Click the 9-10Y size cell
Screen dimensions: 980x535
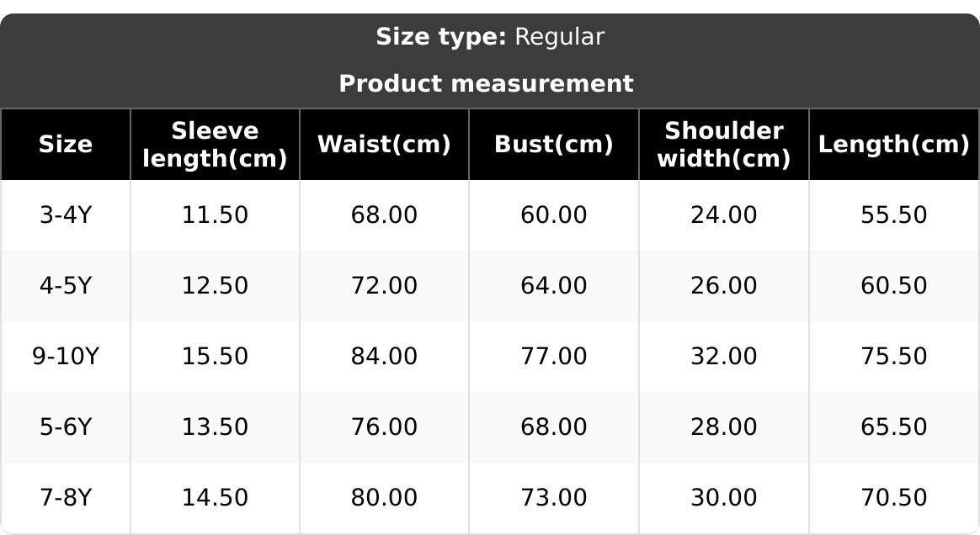(x=65, y=357)
